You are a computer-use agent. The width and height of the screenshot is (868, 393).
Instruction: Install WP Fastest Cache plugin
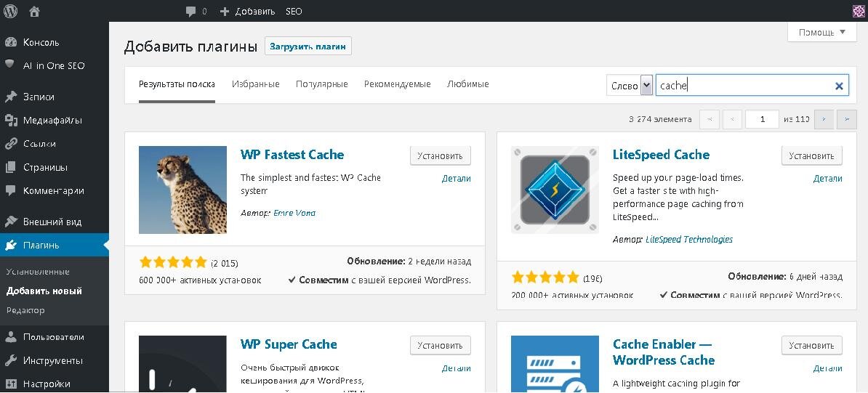click(440, 156)
